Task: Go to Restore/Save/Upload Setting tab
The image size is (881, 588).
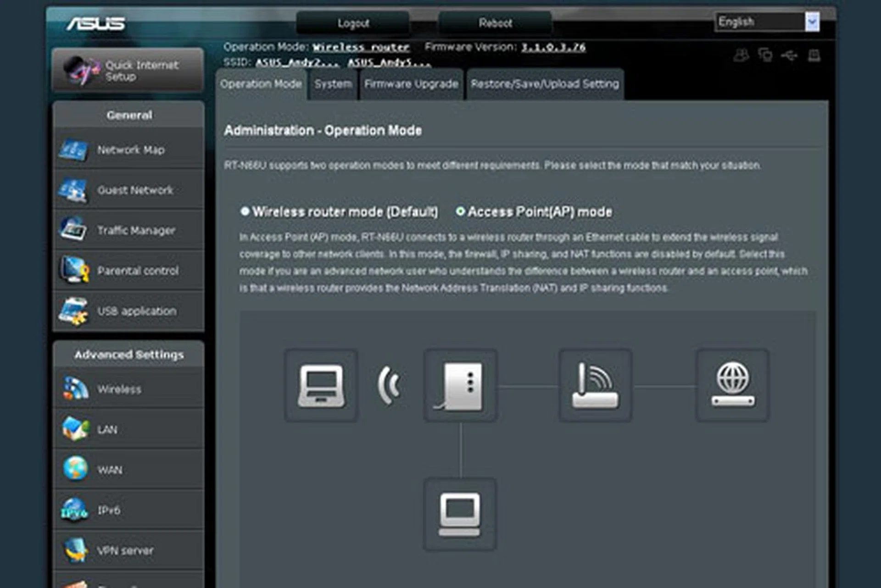Action: click(545, 84)
